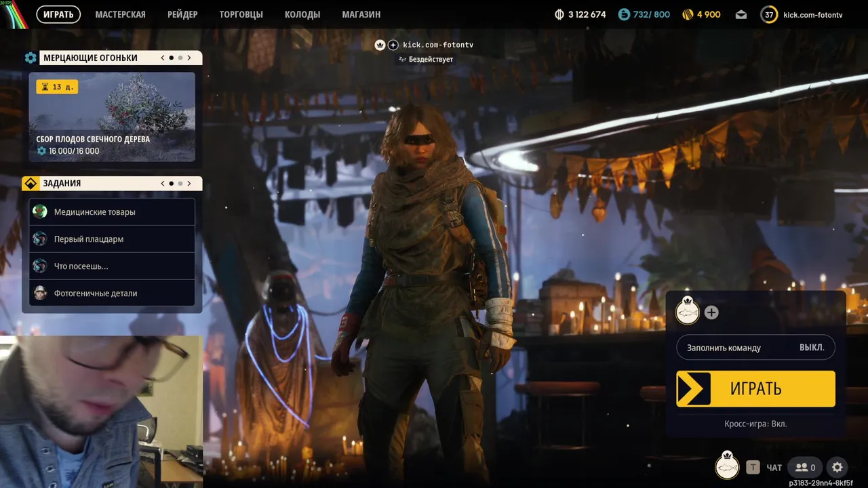Click the Задания panel title
The image size is (868, 488).
click(x=62, y=184)
